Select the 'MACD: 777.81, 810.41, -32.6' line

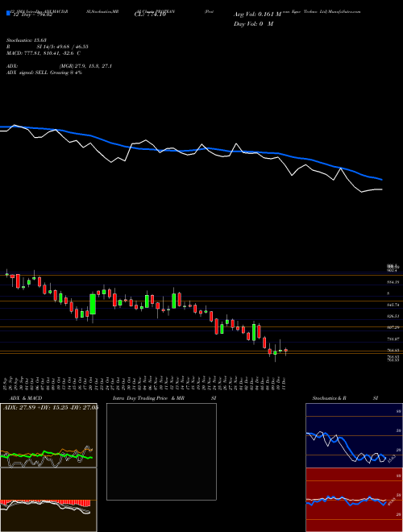39,53
